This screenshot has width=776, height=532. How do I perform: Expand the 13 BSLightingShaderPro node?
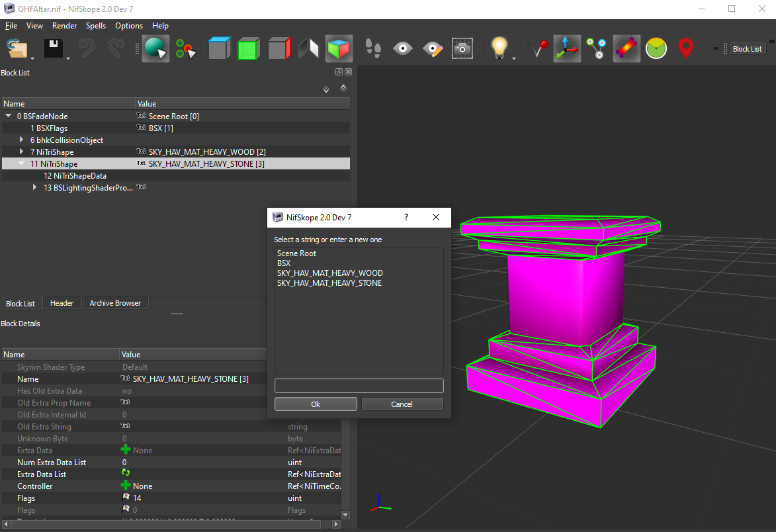pyautogui.click(x=35, y=187)
